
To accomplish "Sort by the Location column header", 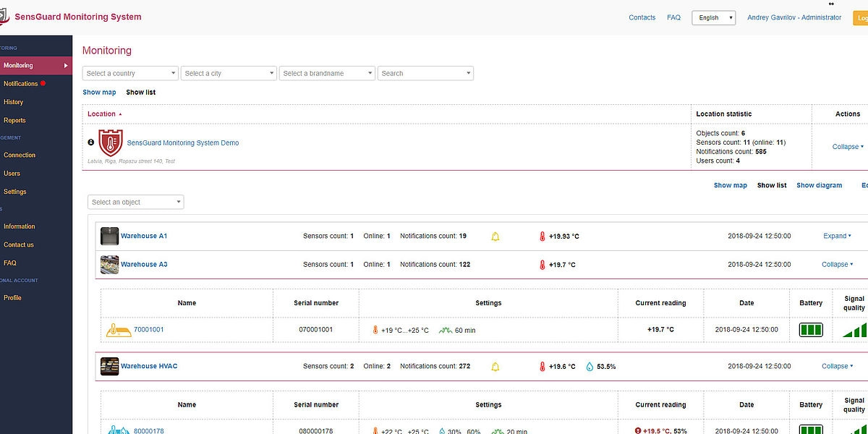I will [x=105, y=114].
